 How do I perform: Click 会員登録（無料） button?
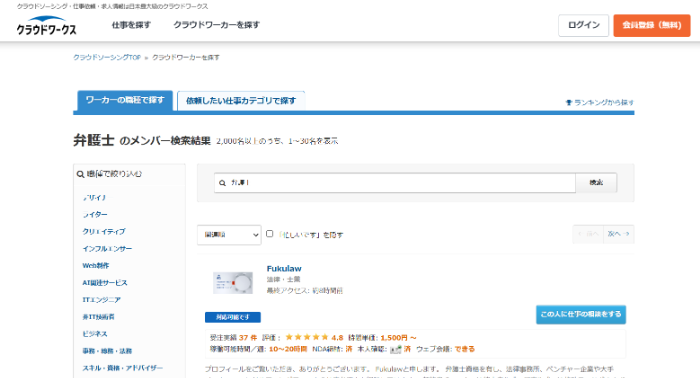click(652, 25)
